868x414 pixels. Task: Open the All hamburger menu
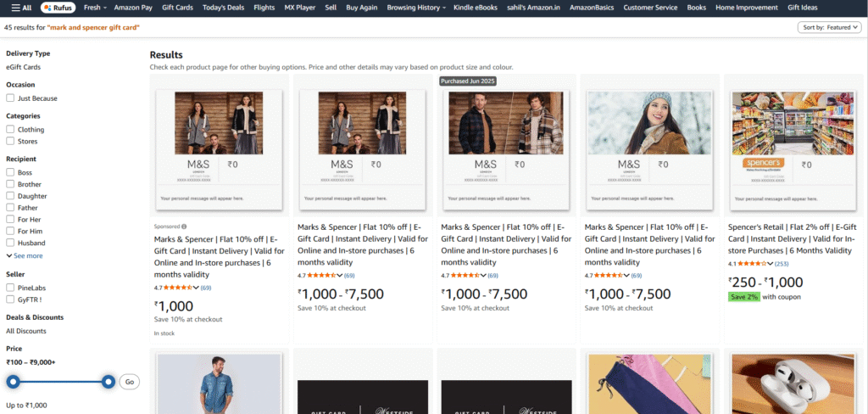pos(21,8)
